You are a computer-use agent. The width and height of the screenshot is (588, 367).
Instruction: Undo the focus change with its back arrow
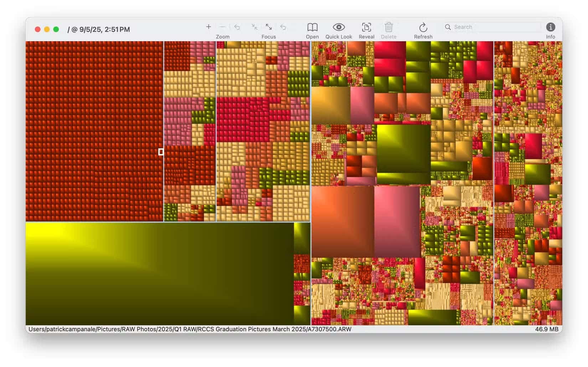pos(283,27)
